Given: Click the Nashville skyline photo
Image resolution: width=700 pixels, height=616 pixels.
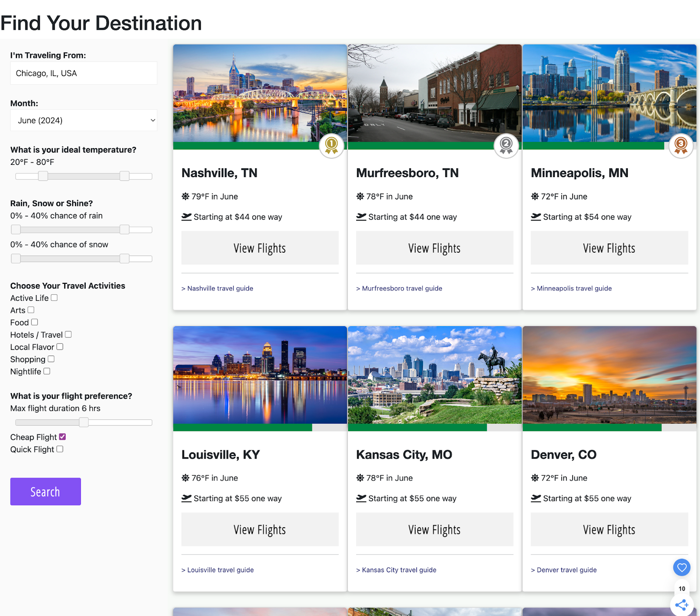Looking at the screenshot, I should click(x=260, y=93).
